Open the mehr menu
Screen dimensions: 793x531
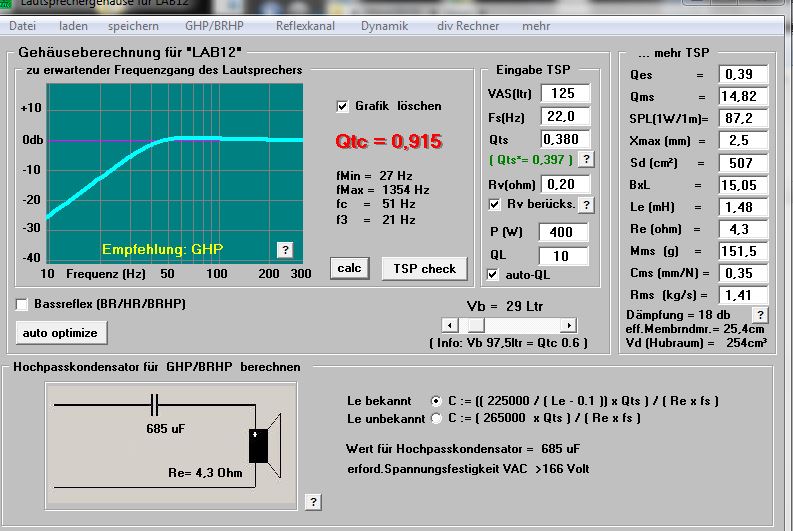pyautogui.click(x=535, y=25)
